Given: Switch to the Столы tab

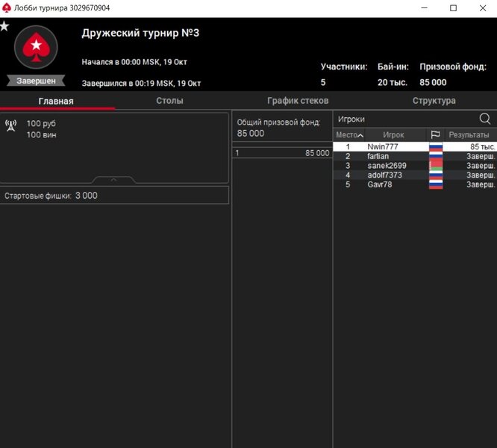Looking at the screenshot, I should coord(169,101).
